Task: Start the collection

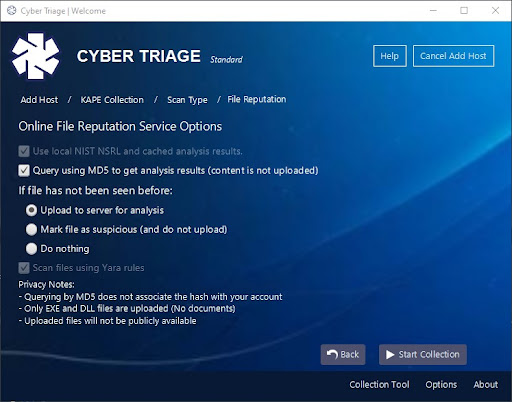Action: coord(423,354)
